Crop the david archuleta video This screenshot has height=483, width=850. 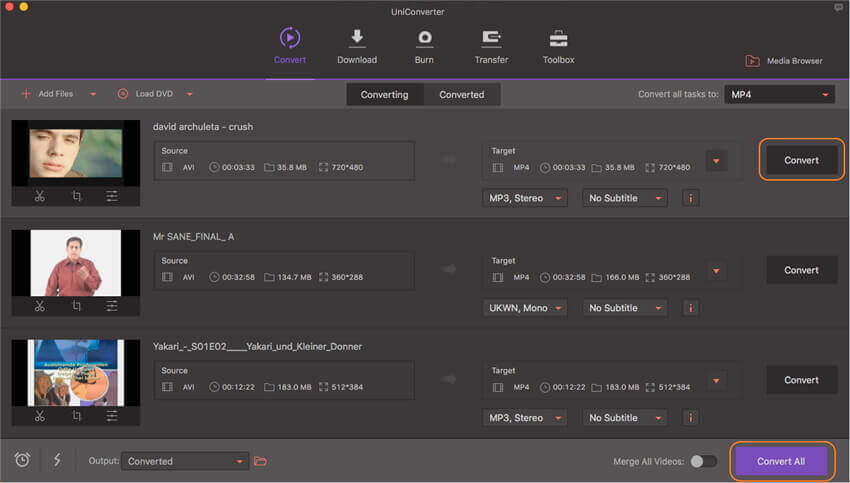tap(76, 196)
